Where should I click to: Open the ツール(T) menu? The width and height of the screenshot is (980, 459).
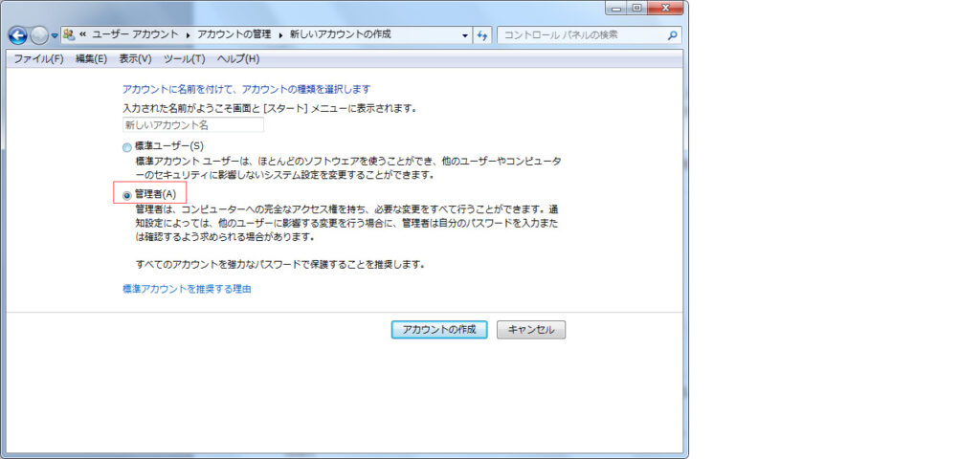click(184, 58)
